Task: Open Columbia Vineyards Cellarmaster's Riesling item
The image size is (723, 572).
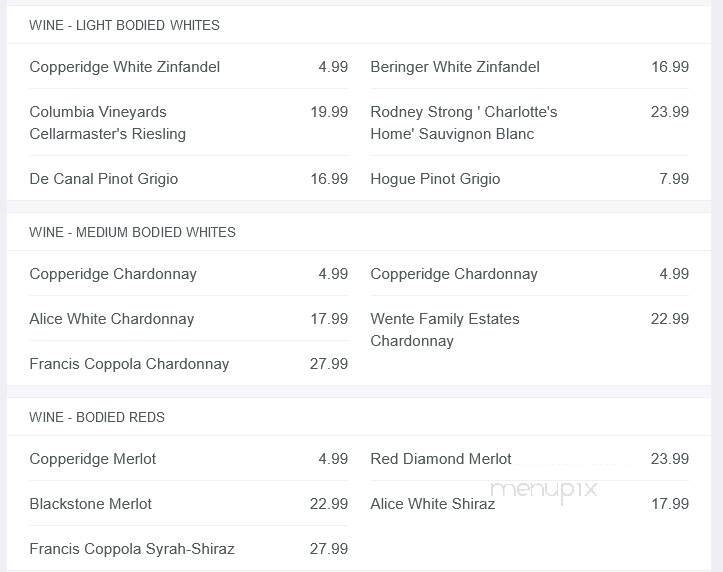Action: [108, 123]
